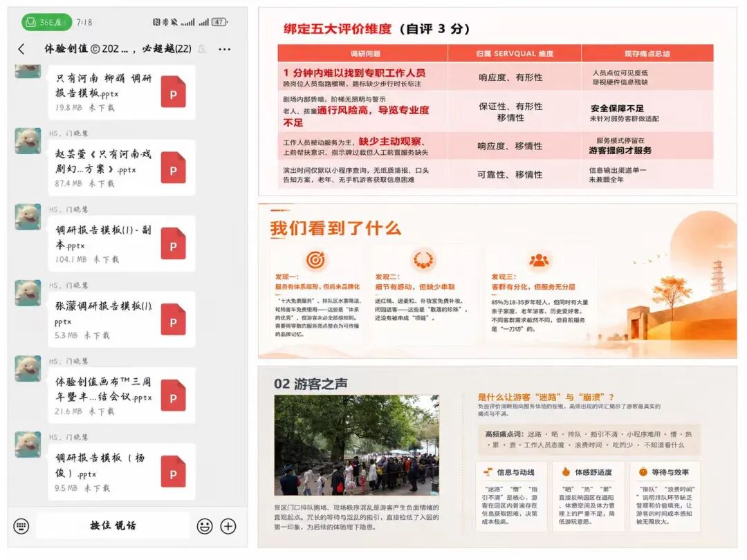Tap avatar beside 赵芸萱 file message

28,141
